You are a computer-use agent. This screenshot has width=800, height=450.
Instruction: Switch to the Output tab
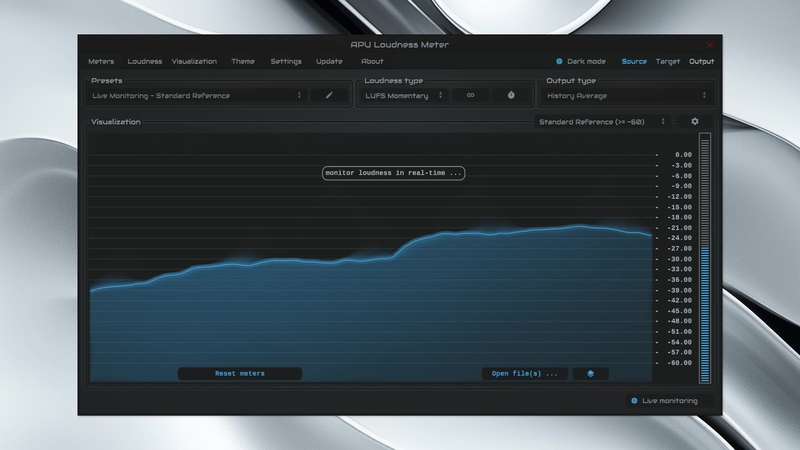[702, 61]
